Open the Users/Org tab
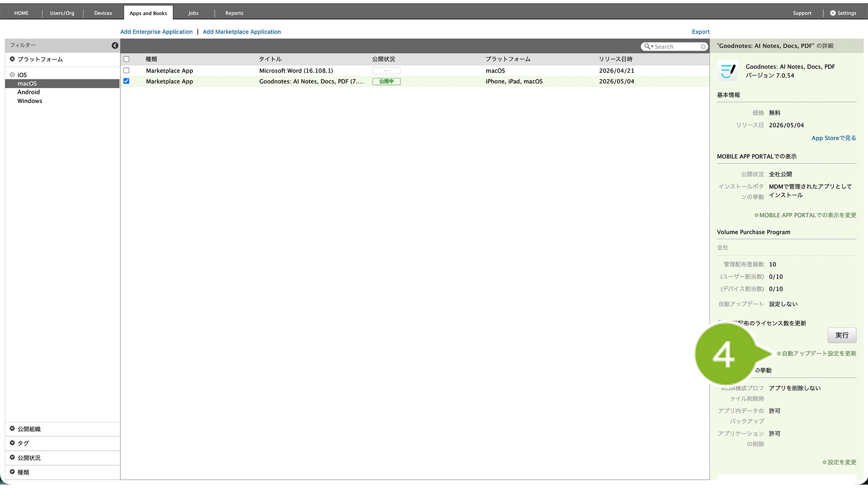868x488 pixels. [x=62, y=13]
